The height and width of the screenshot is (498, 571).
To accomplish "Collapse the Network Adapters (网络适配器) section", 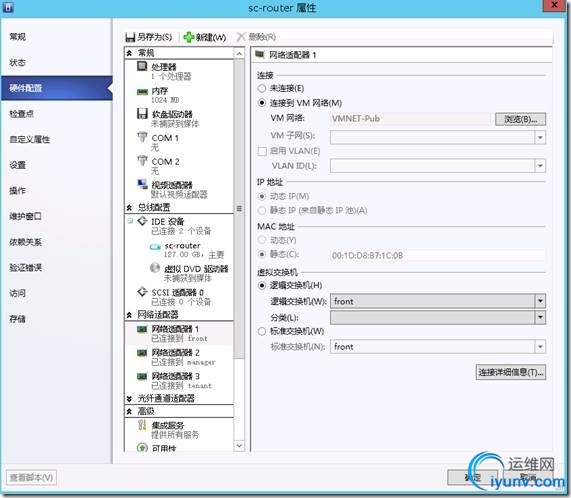I will [x=129, y=315].
